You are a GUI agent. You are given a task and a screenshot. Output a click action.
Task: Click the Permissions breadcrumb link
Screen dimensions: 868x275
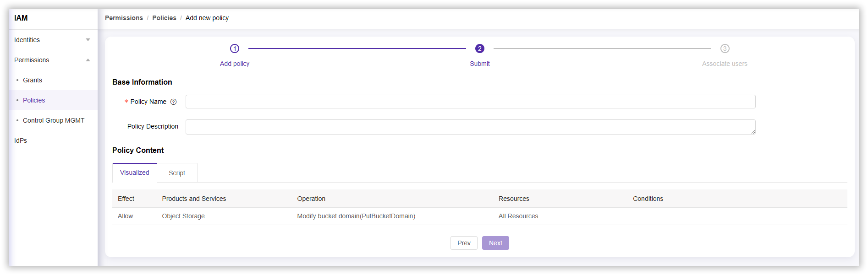tap(124, 18)
